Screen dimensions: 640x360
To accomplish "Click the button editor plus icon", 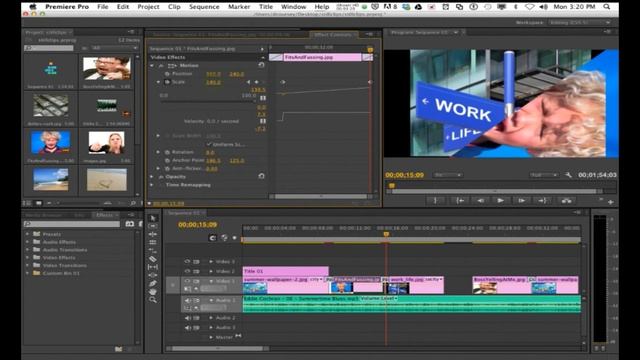I will click(x=611, y=202).
